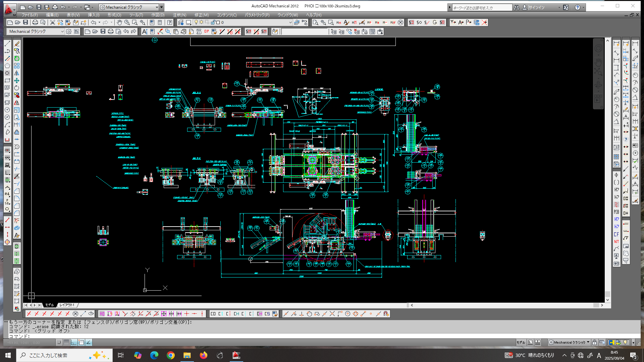Click the Cut scissors icon

point(53,22)
